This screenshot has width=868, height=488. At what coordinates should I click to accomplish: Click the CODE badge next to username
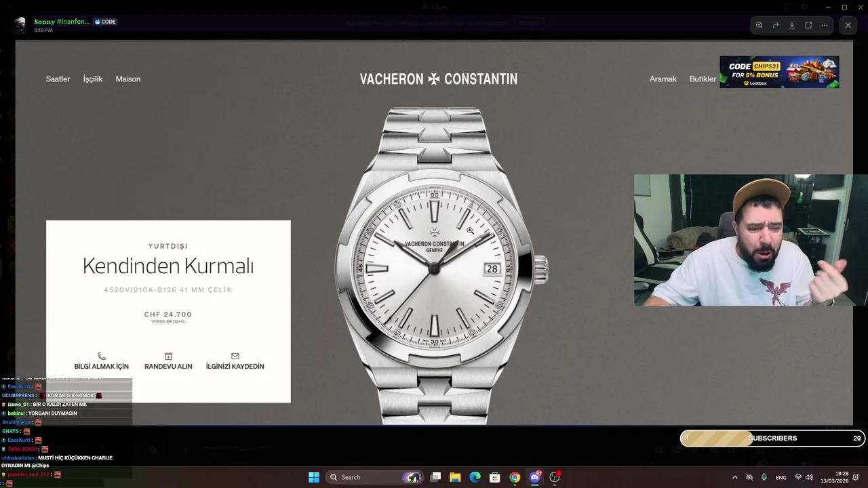105,22
